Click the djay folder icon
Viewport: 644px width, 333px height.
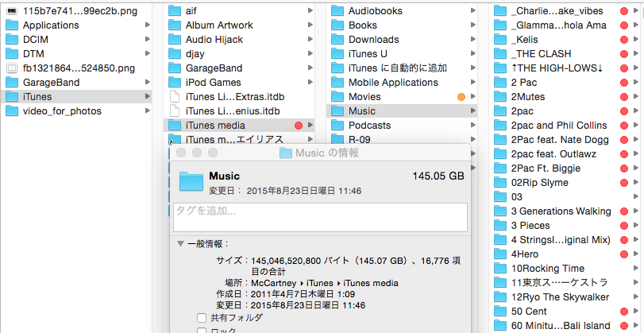point(175,54)
